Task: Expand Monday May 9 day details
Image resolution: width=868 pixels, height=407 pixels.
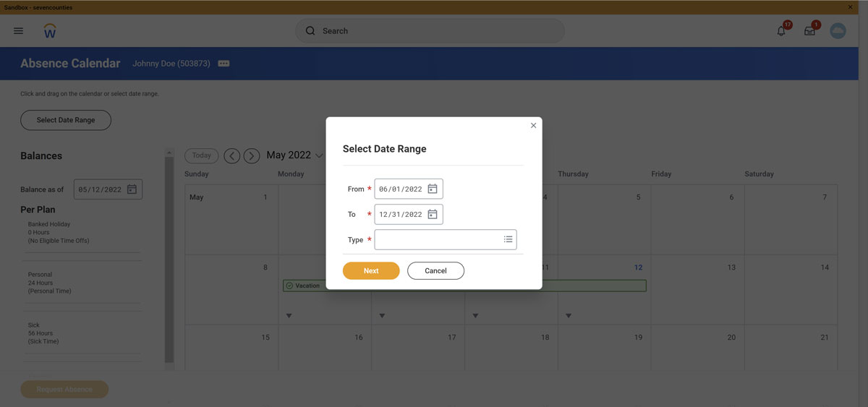Action: point(289,315)
